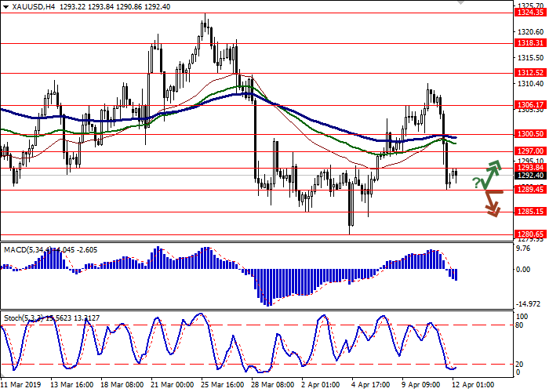Click the triangle beside the XAUUSD,H4 title
This screenshot has height=392, width=549.
[4, 6]
